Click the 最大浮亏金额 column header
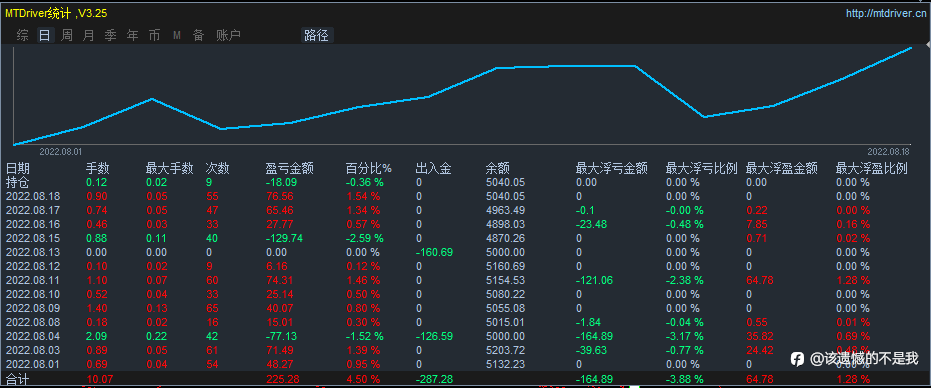Viewport: 931px width, 388px height. click(x=612, y=169)
